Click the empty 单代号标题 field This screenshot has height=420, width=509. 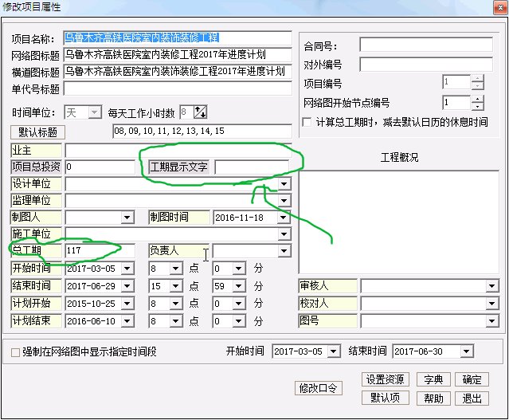click(178, 88)
